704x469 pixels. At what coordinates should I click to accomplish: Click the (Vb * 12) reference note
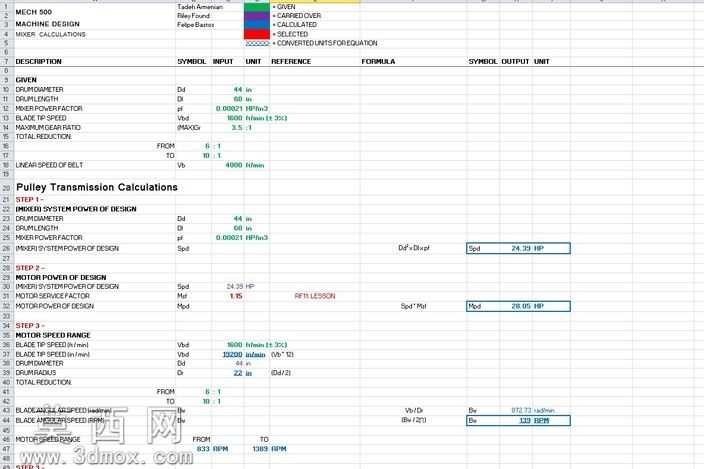[282, 355]
